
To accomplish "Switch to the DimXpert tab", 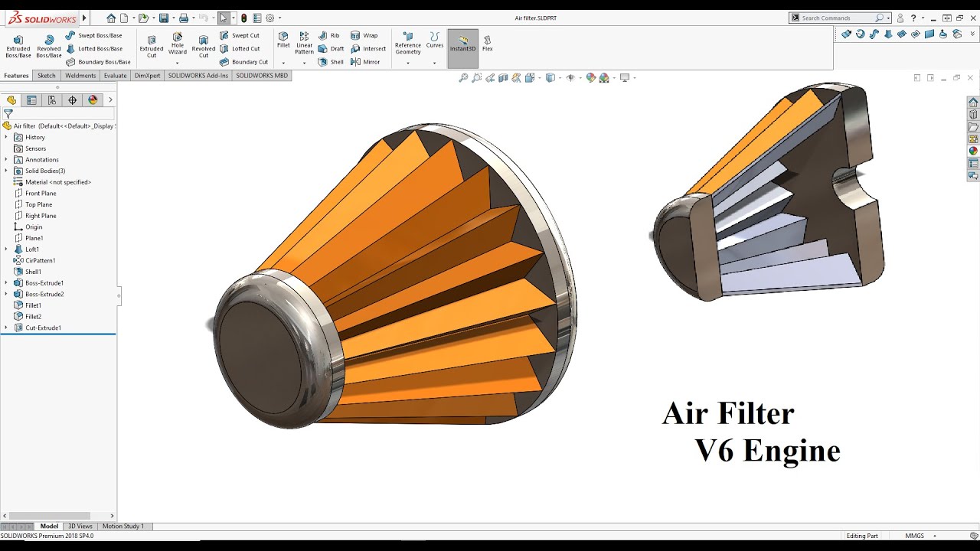I will 149,76.
